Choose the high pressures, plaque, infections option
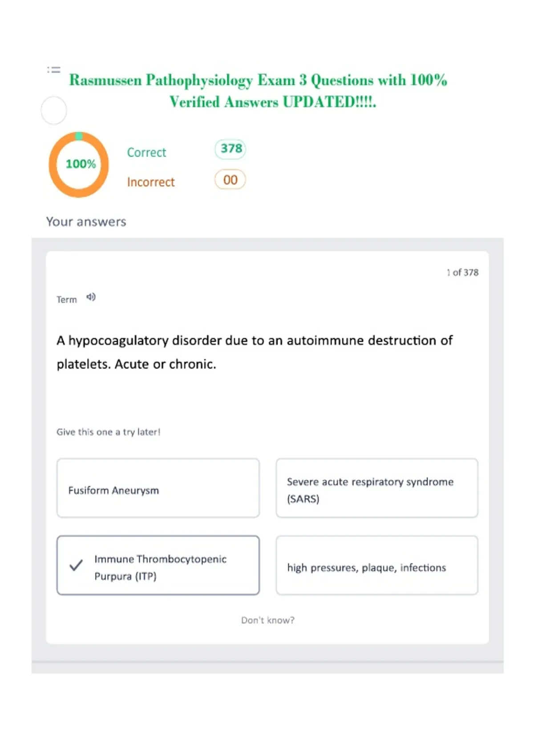This screenshot has width=534, height=756. click(x=377, y=565)
